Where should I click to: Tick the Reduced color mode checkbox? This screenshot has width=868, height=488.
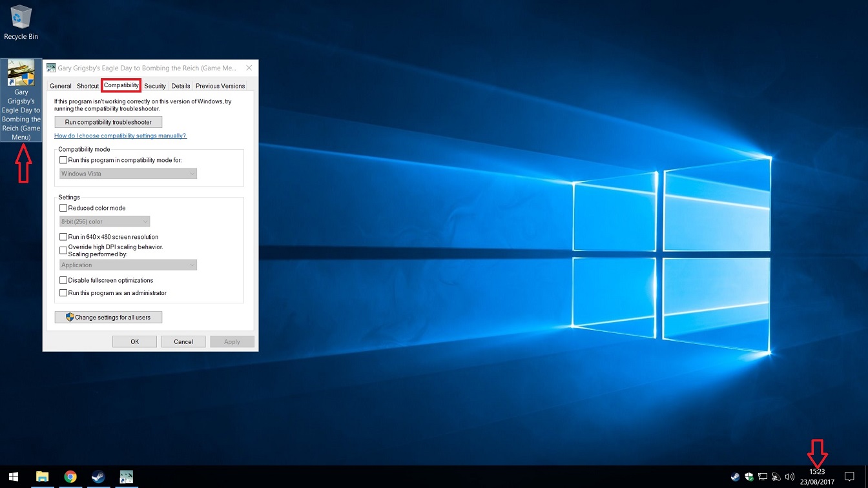[63, 208]
